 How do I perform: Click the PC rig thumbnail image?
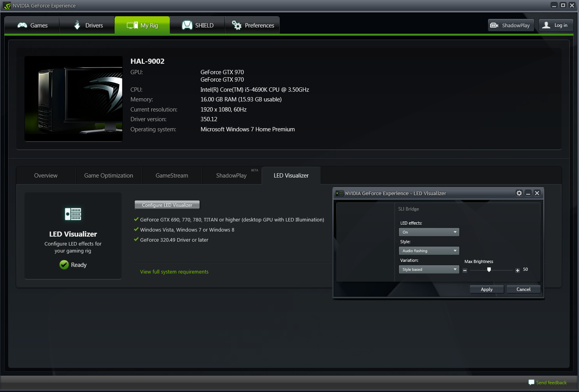[x=73, y=99]
